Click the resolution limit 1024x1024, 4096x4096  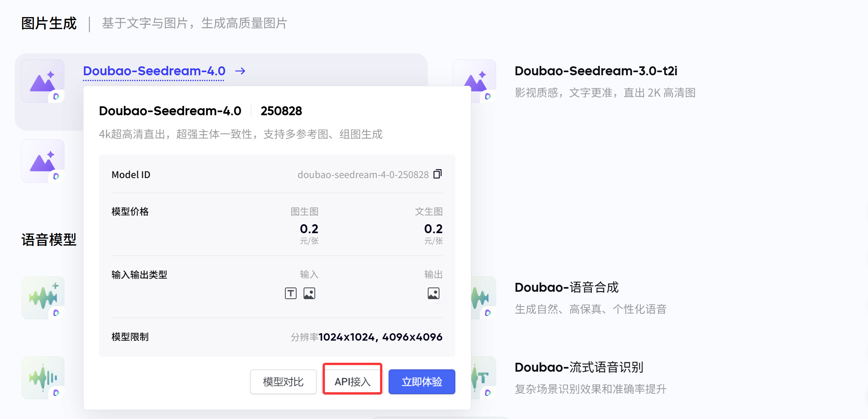(x=380, y=337)
